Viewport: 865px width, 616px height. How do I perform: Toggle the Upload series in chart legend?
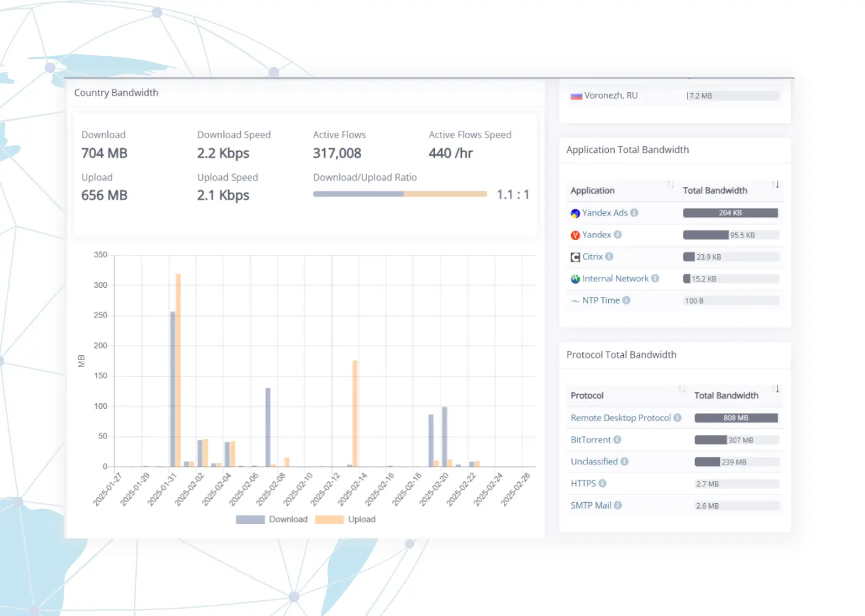click(346, 519)
